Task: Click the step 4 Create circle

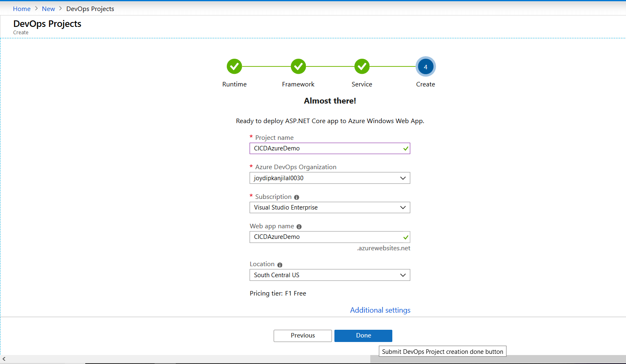Action: 426,67
